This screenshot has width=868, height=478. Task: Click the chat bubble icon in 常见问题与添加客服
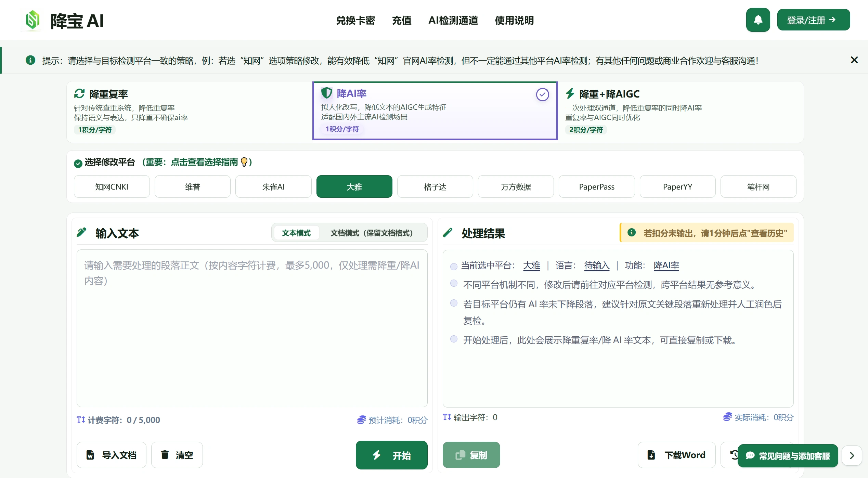(x=750, y=456)
